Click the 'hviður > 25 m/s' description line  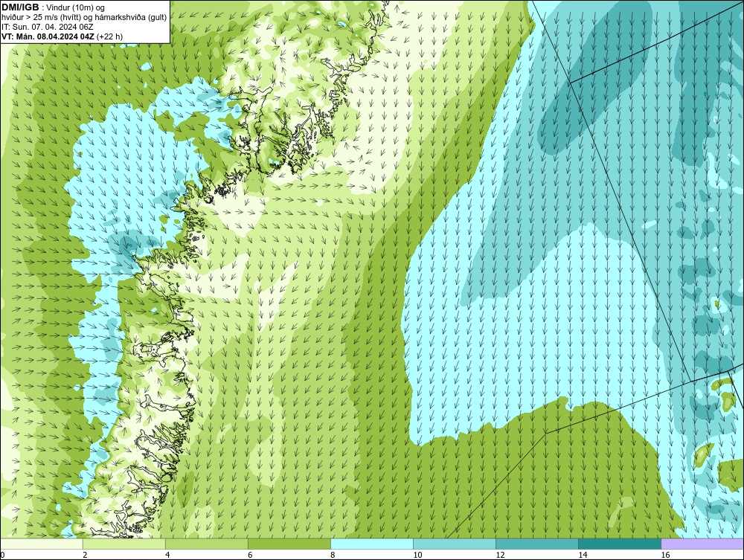(x=84, y=18)
